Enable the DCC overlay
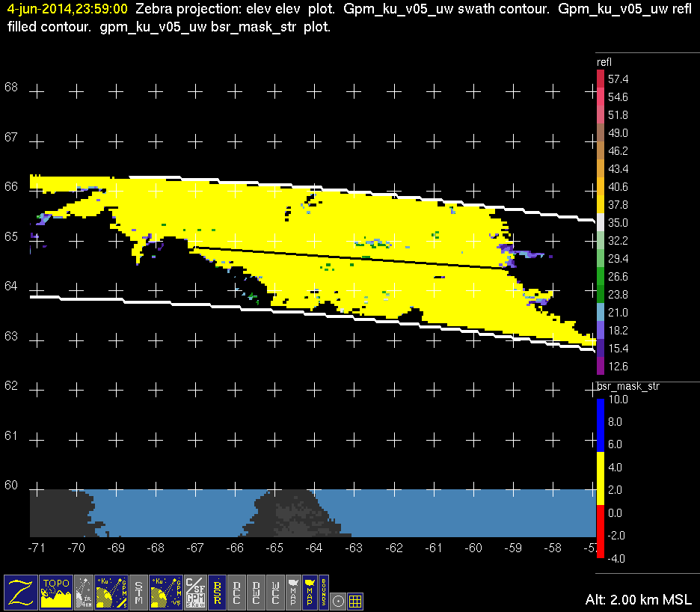Viewport: 700px width, 612px height. [x=237, y=591]
